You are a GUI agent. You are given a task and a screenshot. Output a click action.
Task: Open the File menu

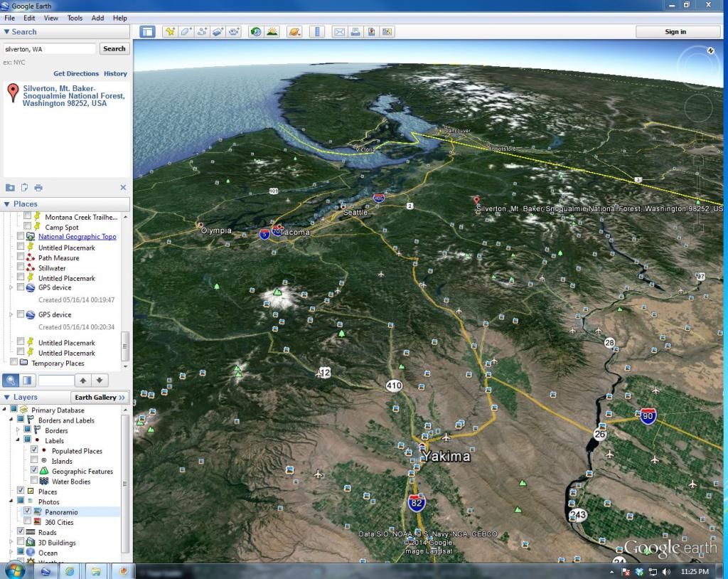coord(10,18)
